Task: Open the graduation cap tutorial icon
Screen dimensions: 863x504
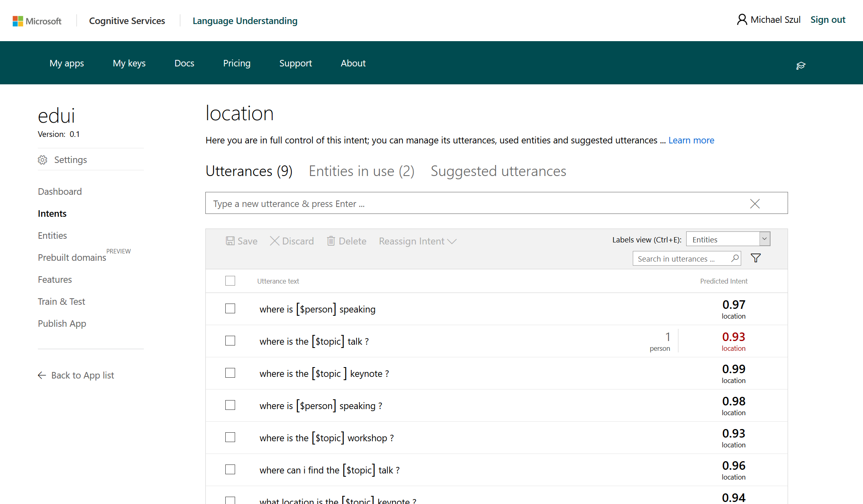Action: point(801,66)
